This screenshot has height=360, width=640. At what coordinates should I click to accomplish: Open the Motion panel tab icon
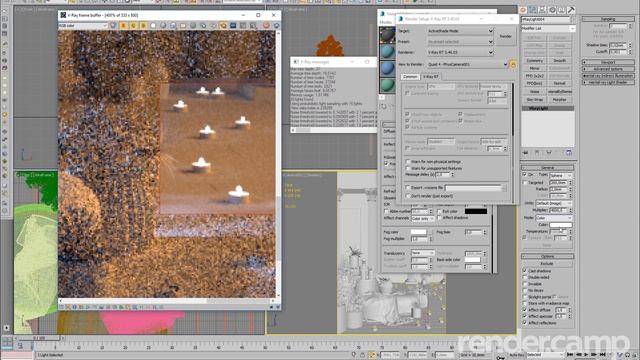click(x=552, y=10)
